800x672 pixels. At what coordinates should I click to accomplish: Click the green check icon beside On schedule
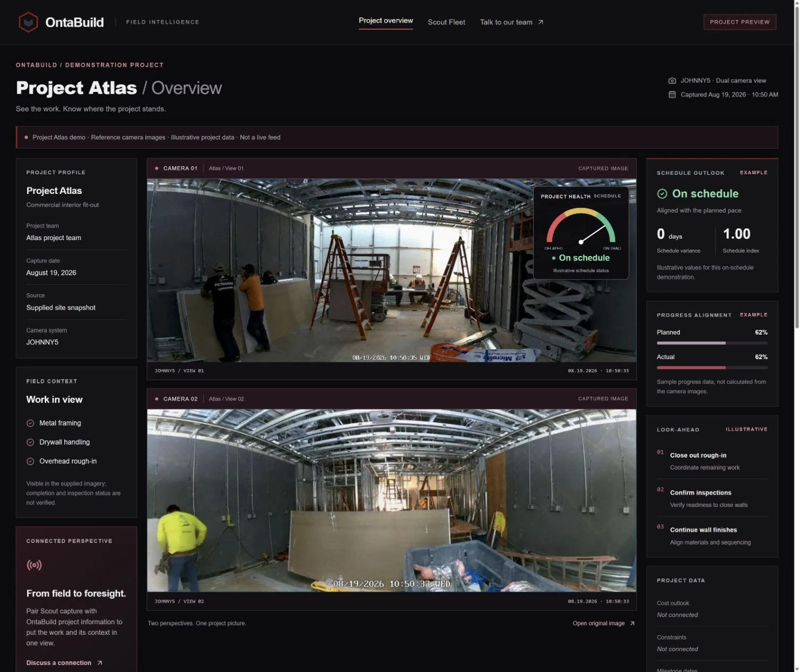point(662,194)
